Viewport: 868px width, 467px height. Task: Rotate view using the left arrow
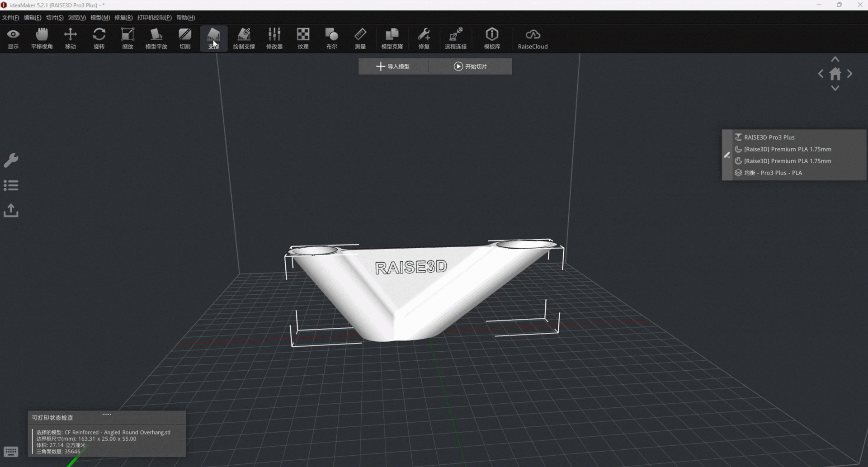pos(821,74)
